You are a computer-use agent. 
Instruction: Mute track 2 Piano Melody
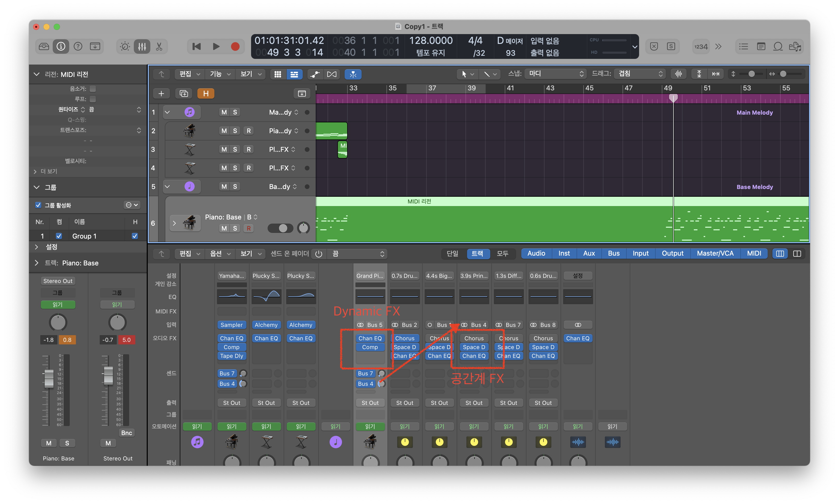point(224,131)
